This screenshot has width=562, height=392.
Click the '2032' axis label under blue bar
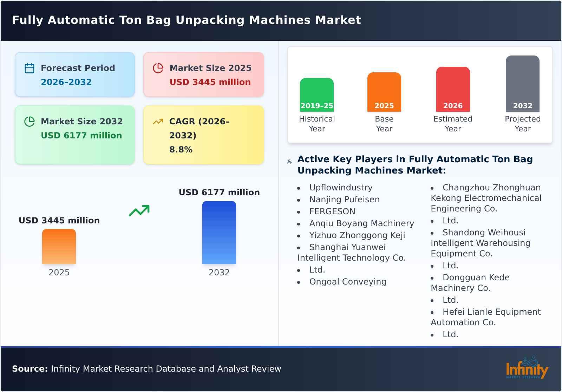click(x=219, y=273)
